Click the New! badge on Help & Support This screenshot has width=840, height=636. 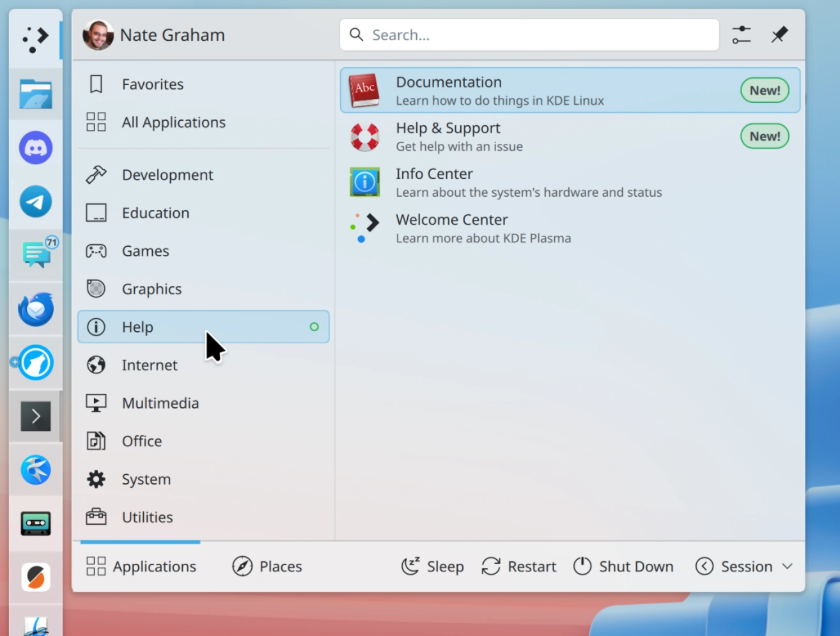tap(765, 136)
